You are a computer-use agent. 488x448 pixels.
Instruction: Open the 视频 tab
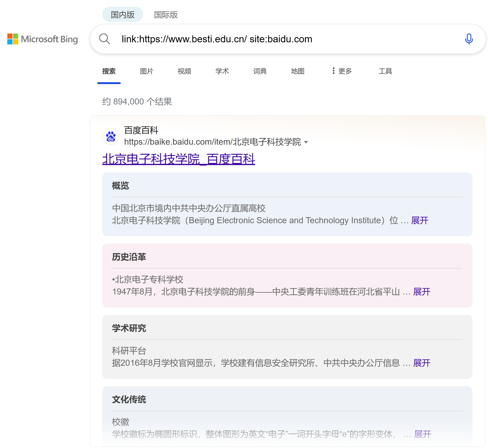(x=184, y=71)
